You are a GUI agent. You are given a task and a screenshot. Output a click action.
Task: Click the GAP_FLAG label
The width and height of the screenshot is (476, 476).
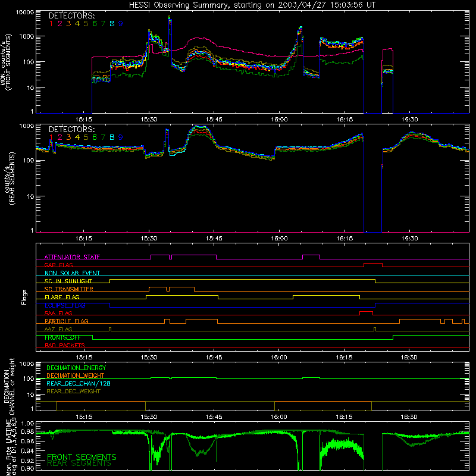[58, 265]
